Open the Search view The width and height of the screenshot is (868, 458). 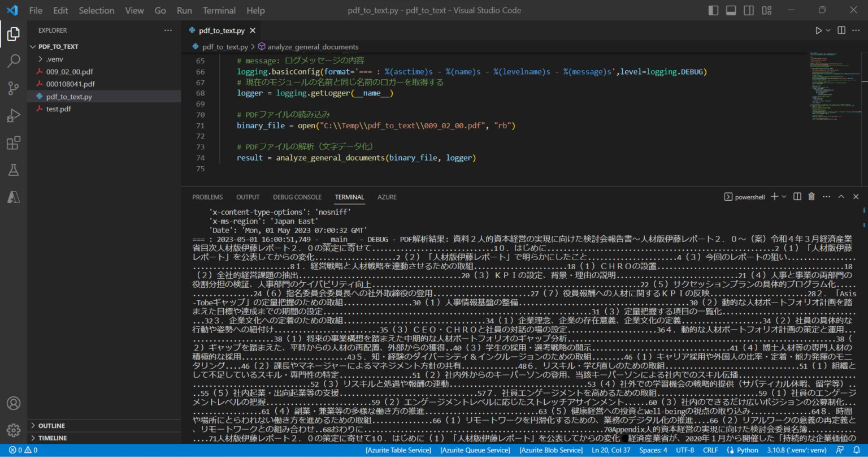[14, 61]
